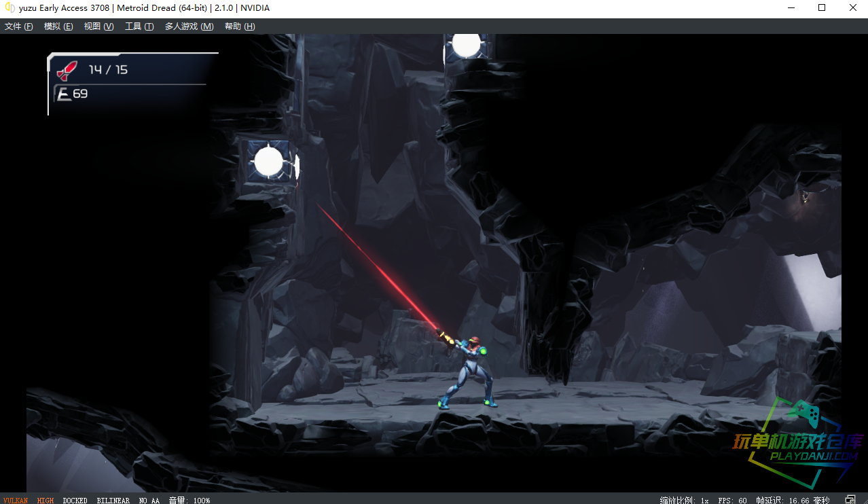
Task: Open the 文件 (F) menu
Action: pyautogui.click(x=18, y=26)
